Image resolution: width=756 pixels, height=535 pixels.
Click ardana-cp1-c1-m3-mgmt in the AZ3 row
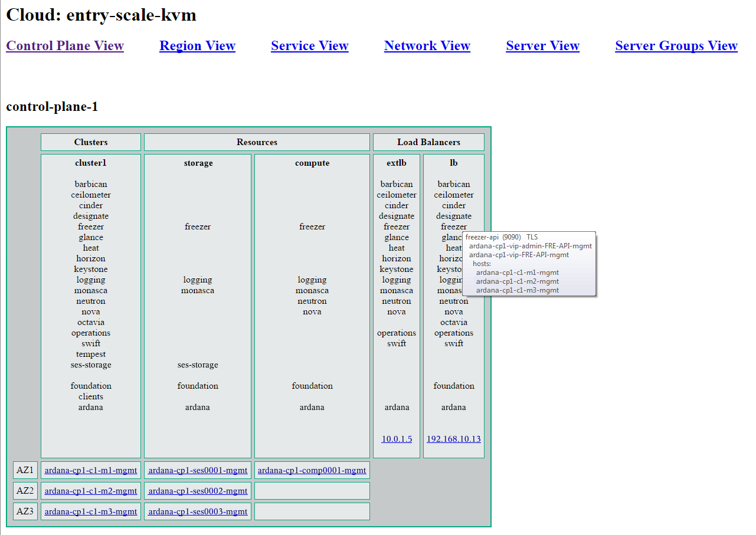(x=91, y=511)
